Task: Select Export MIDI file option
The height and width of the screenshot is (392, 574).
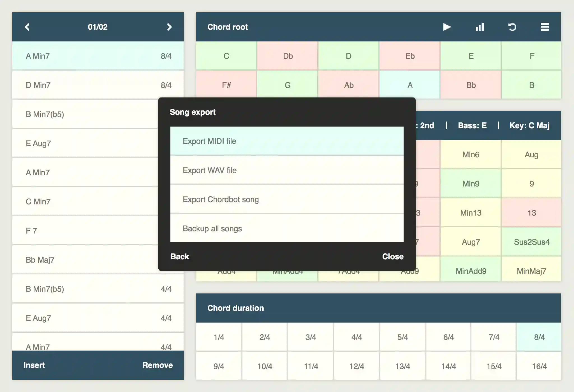Action: pos(287,141)
